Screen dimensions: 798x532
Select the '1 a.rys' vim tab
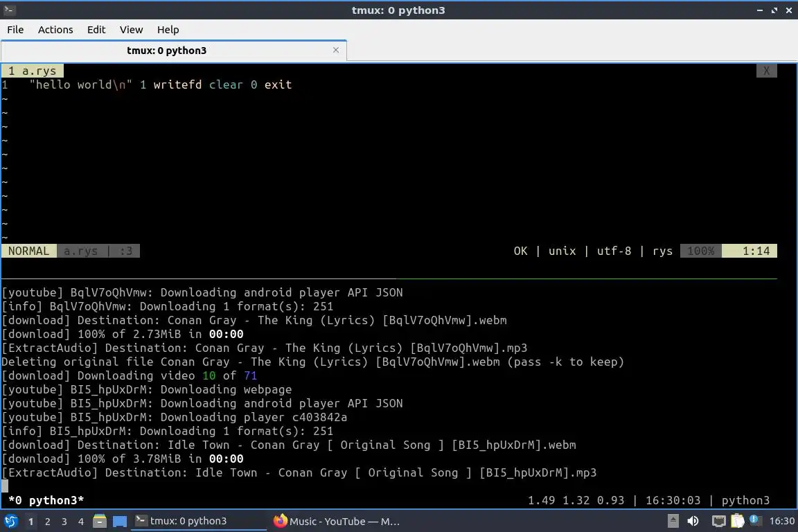[x=33, y=71]
